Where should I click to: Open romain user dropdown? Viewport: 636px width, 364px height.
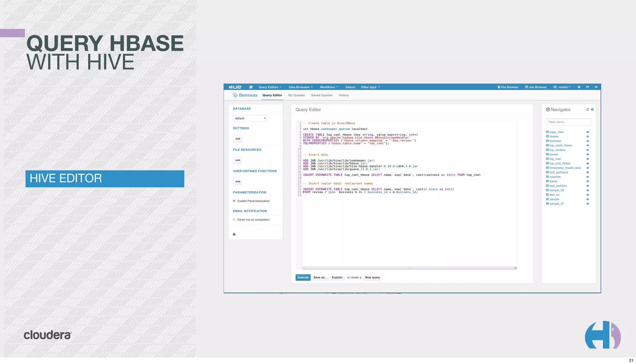562,87
